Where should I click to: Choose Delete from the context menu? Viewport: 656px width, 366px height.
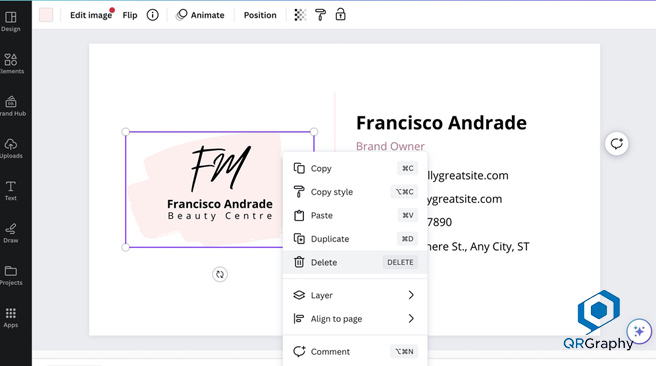point(355,262)
